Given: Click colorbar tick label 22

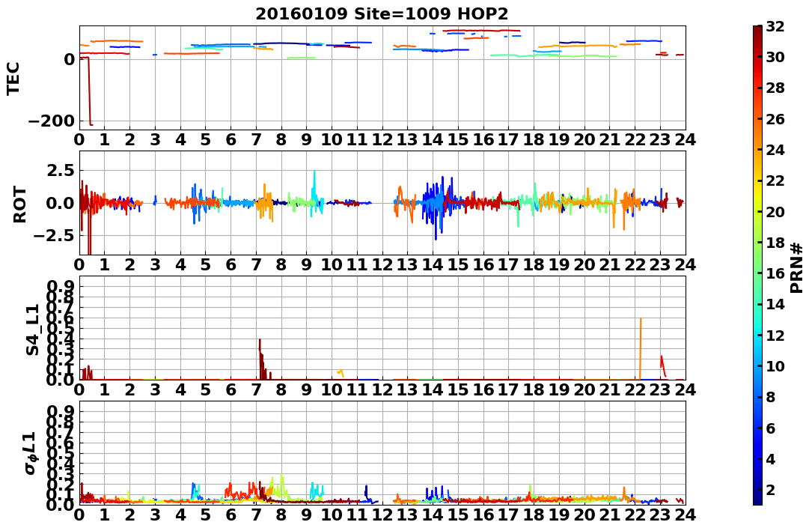Looking at the screenshot, I should [774, 180].
